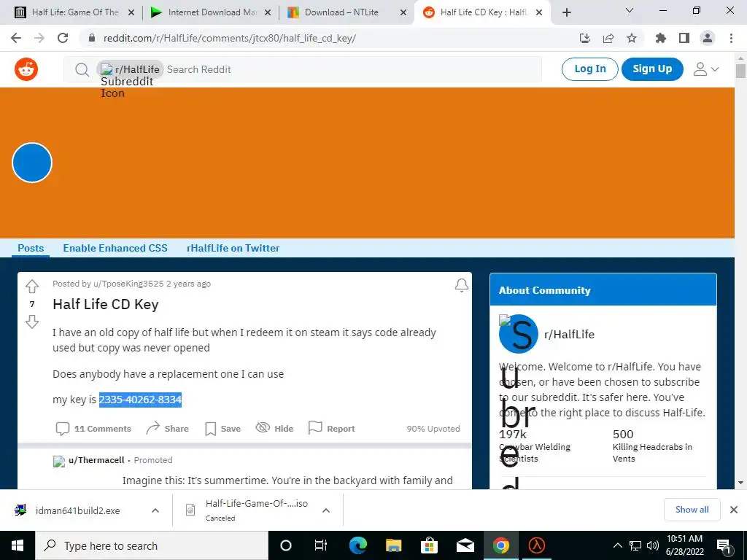Expand options for canceled Half-Life iso download
This screenshot has width=747, height=560.
[x=326, y=510]
